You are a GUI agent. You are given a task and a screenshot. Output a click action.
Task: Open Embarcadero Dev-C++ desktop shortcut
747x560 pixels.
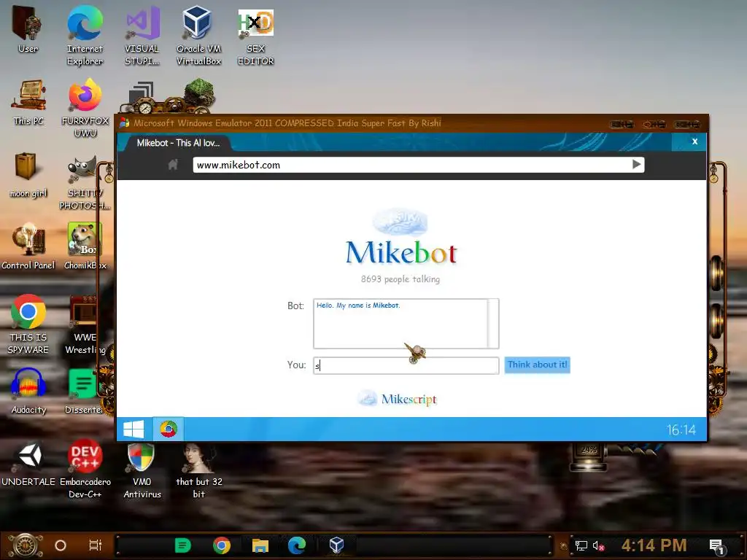coord(85,469)
